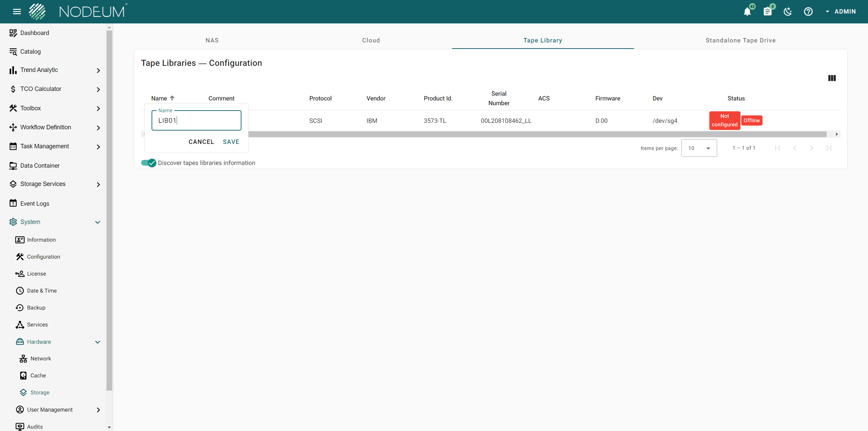Viewport: 868px width, 431px height.
Task: Expand the Trend Analytic submenu
Action: pyautogui.click(x=98, y=70)
